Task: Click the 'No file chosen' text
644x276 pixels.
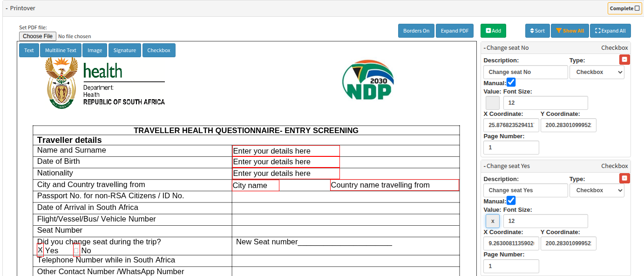Action: click(75, 36)
